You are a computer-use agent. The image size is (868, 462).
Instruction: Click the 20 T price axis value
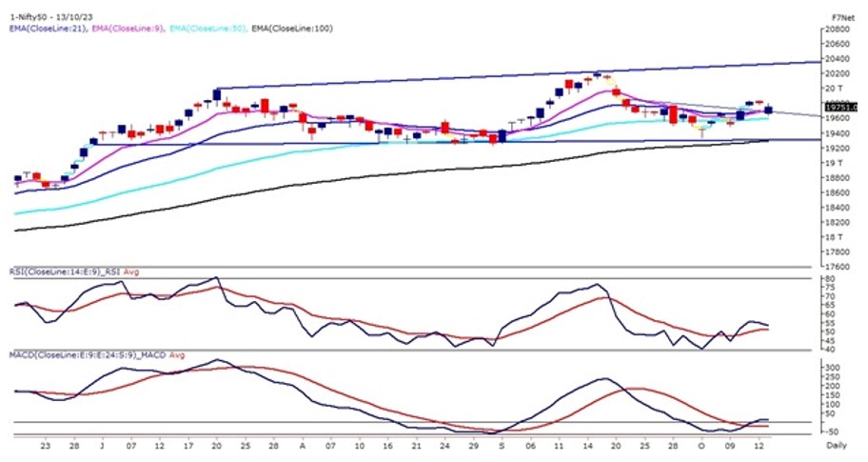click(x=835, y=89)
